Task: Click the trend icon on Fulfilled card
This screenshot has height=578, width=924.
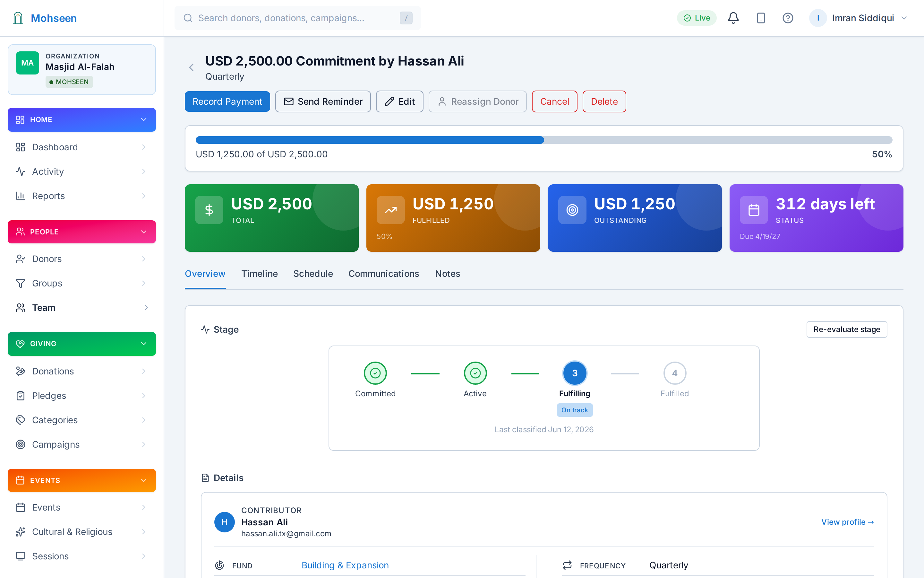Action: 390,210
